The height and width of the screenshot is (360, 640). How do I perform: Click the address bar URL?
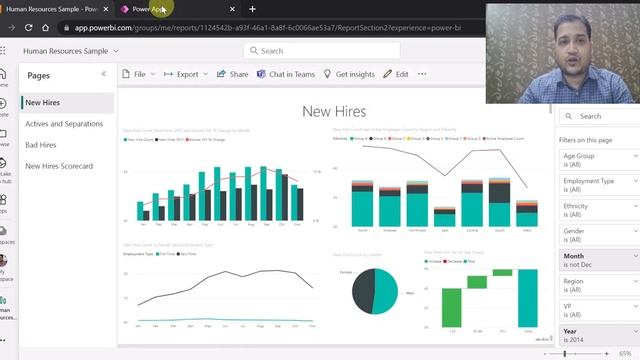tap(268, 28)
